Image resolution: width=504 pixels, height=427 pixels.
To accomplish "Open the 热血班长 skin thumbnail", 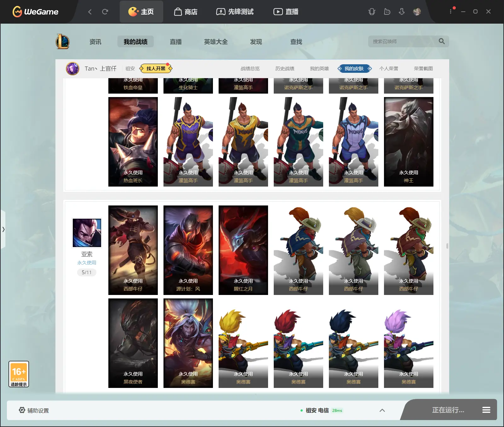I will pos(133,142).
